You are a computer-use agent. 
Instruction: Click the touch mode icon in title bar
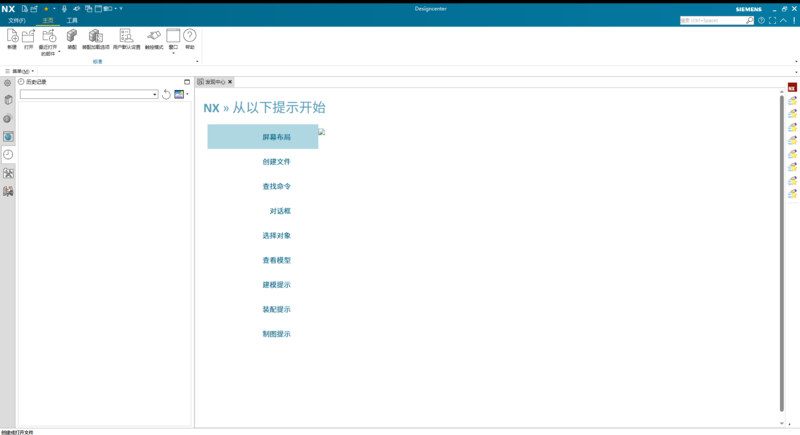pos(77,9)
